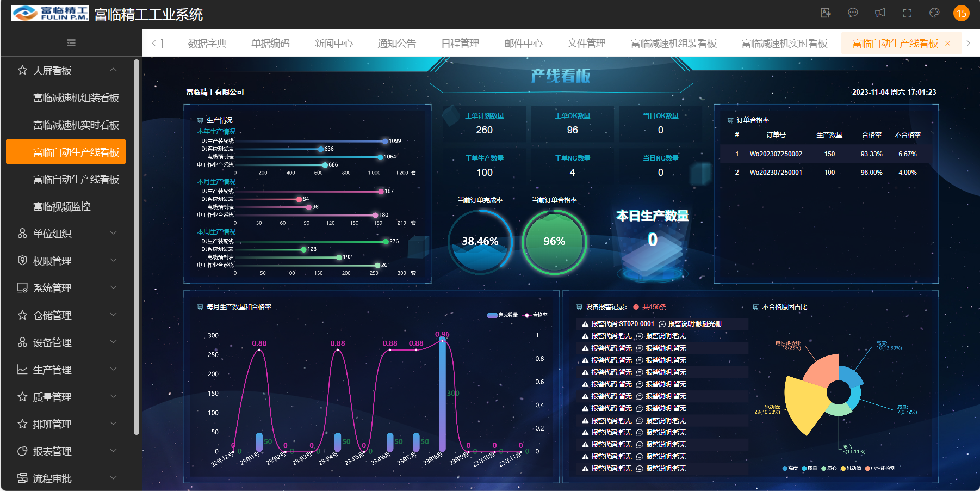
Task: Switch to the 通知公告 tab
Action: tap(397, 44)
